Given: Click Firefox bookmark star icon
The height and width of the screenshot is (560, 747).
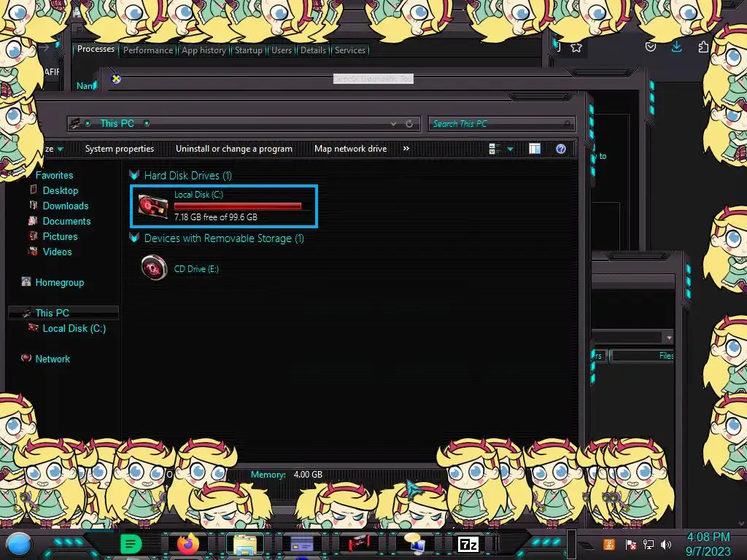Looking at the screenshot, I should 576,47.
